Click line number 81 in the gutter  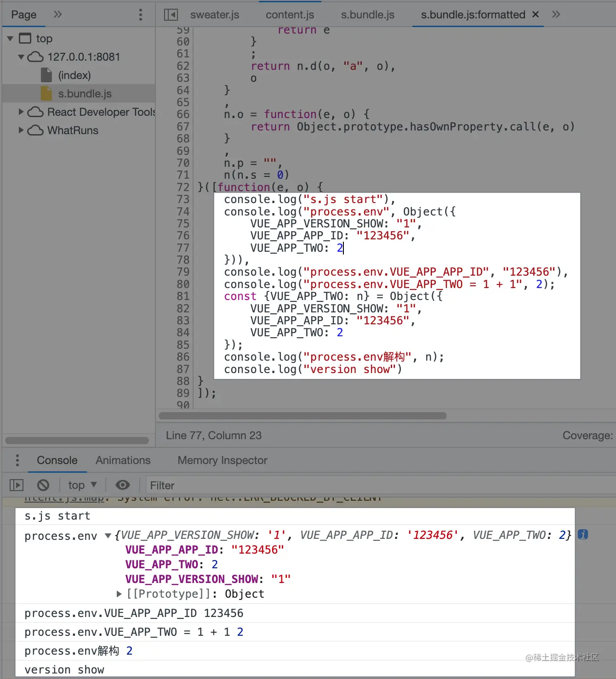point(183,296)
